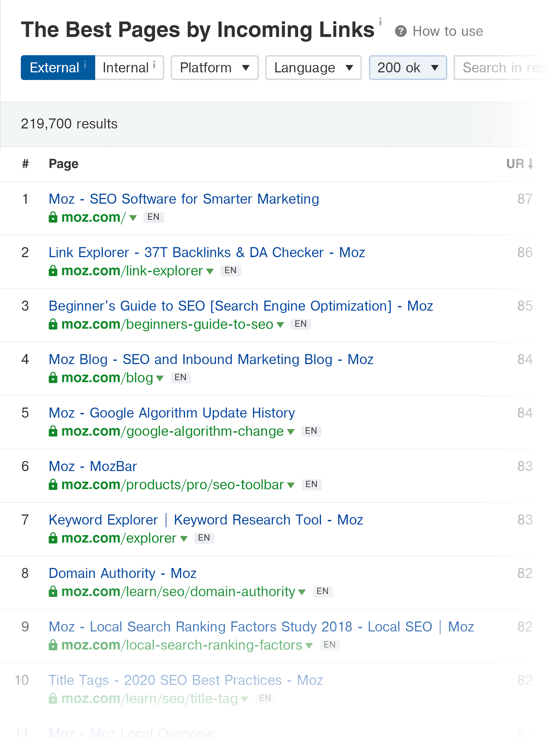Open Keyword Explorer | Keyword Research Tool link
Screen dimensions: 558x756
(206, 520)
